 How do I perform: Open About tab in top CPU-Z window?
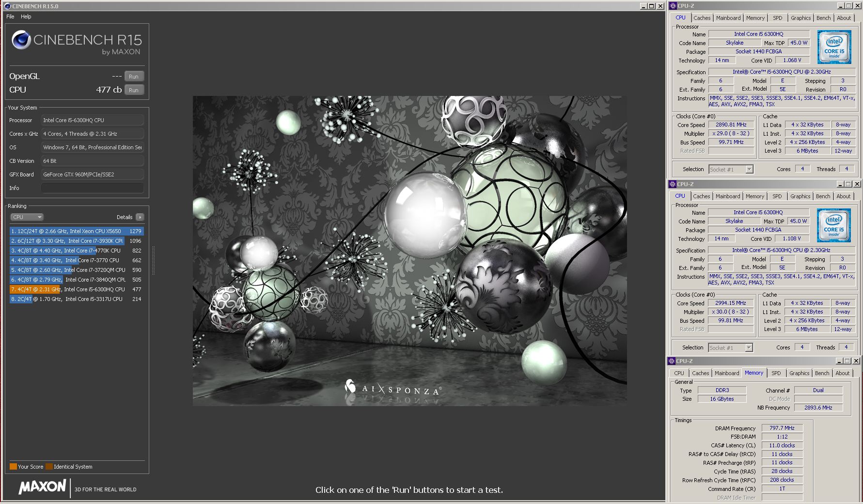click(x=844, y=18)
